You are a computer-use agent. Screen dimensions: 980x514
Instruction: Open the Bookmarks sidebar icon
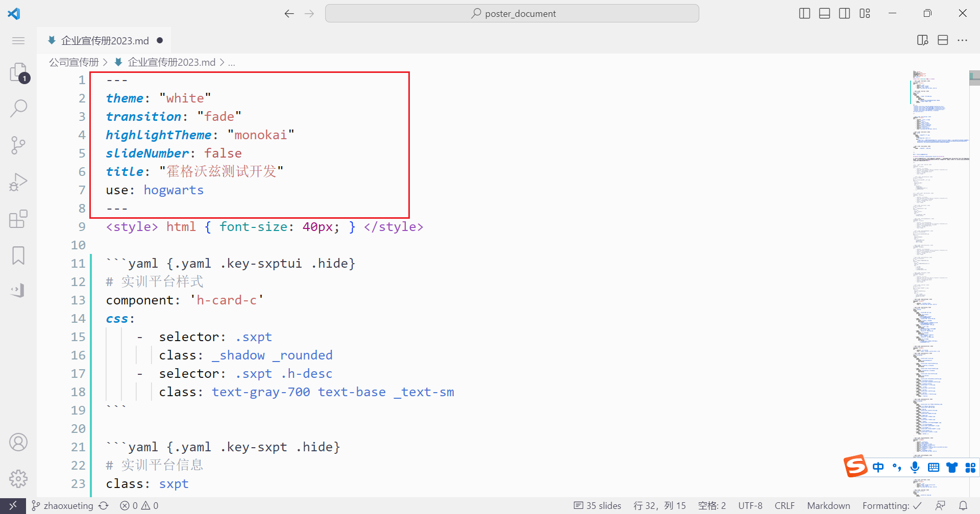pyautogui.click(x=18, y=255)
